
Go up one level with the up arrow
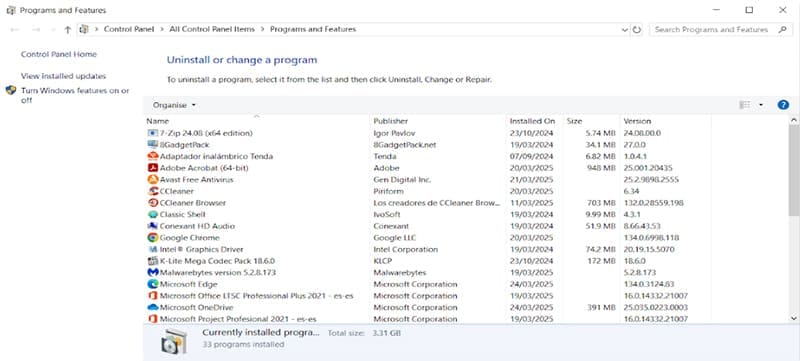click(67, 30)
